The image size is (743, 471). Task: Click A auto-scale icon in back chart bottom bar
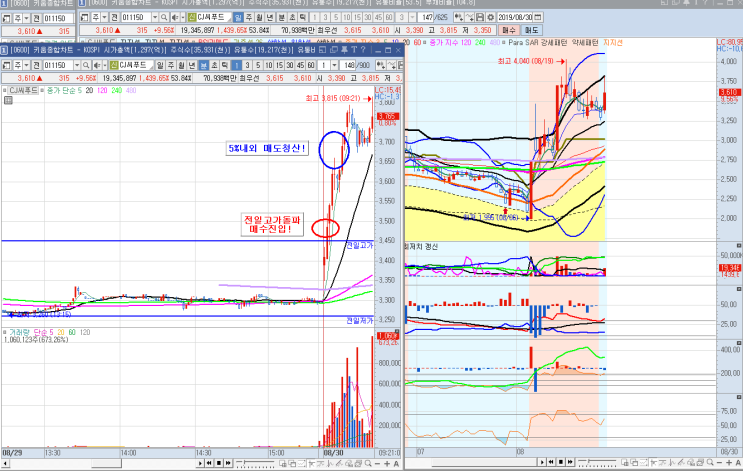point(738,462)
